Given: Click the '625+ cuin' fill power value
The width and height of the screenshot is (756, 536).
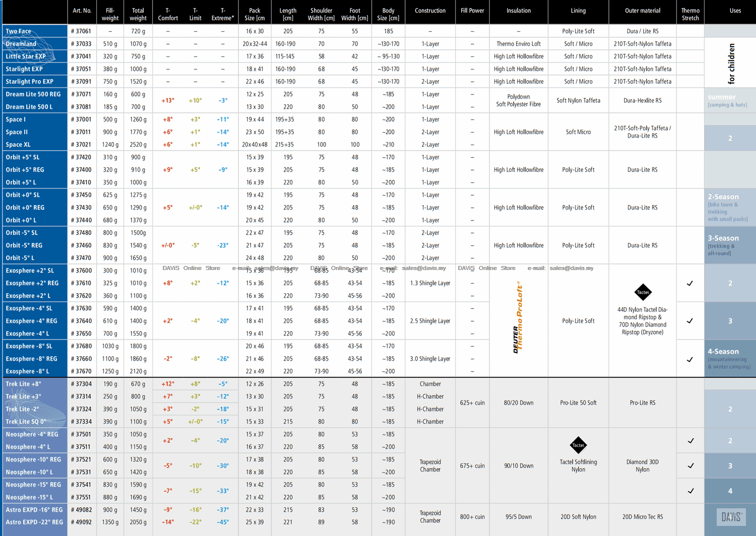Looking at the screenshot, I should (x=472, y=403).
